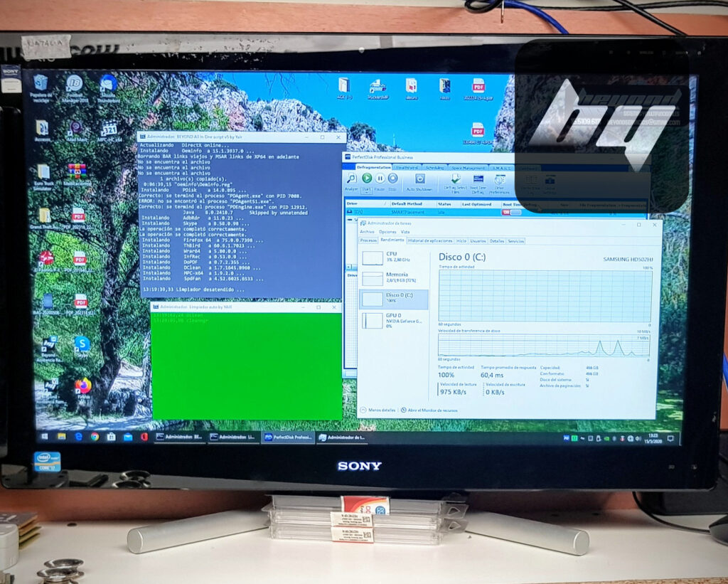The width and height of the screenshot is (728, 584).
Task: Open Mozilla Thunderbird desktop shortcut
Action: (x=108, y=89)
